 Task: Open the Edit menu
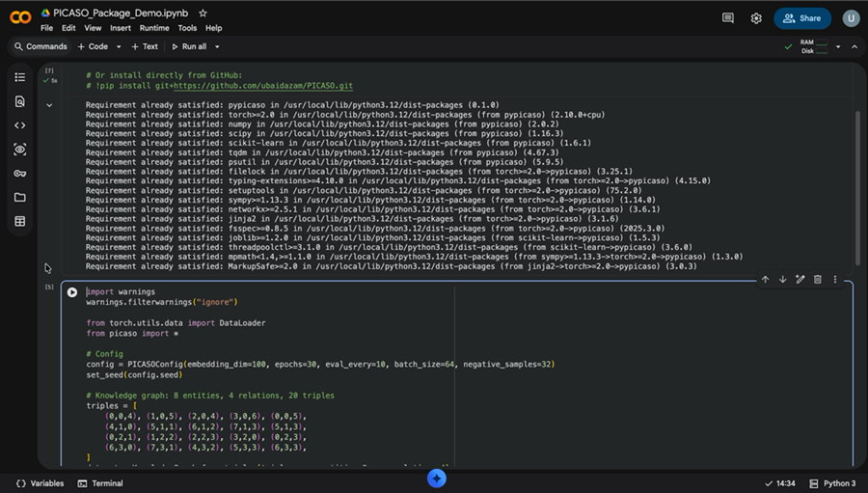(68, 28)
